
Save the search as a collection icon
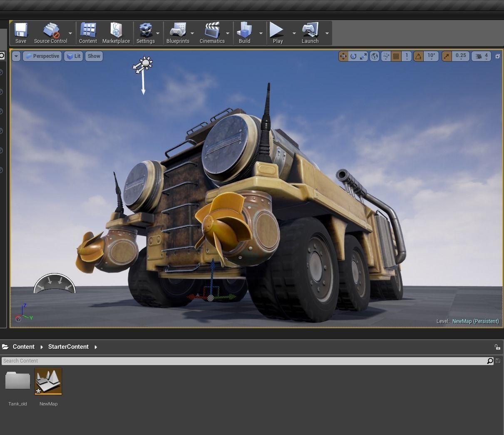coord(498,361)
